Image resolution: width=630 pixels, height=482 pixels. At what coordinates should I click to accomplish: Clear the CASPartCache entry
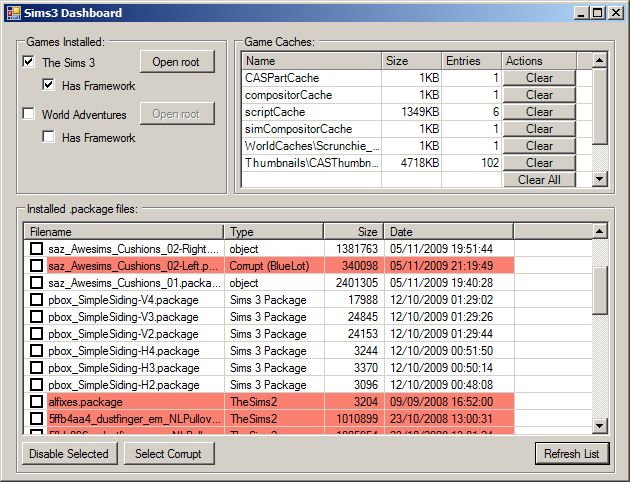point(539,78)
